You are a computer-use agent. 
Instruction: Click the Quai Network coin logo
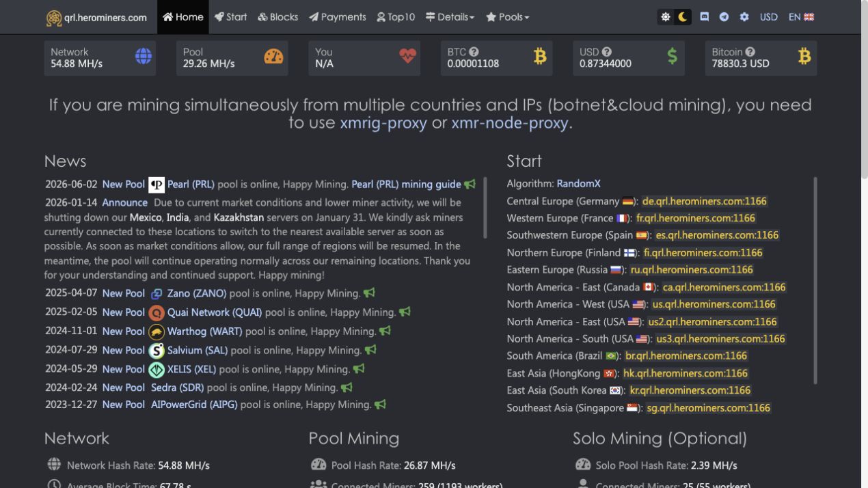point(157,313)
